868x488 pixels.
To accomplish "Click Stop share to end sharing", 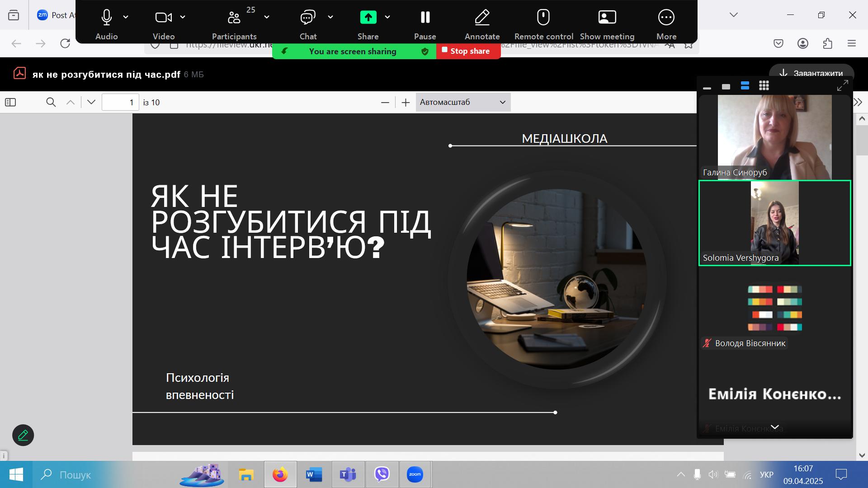I will point(468,51).
